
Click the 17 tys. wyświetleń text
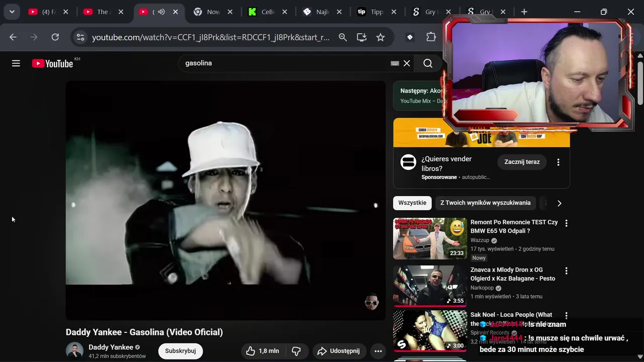492,249
